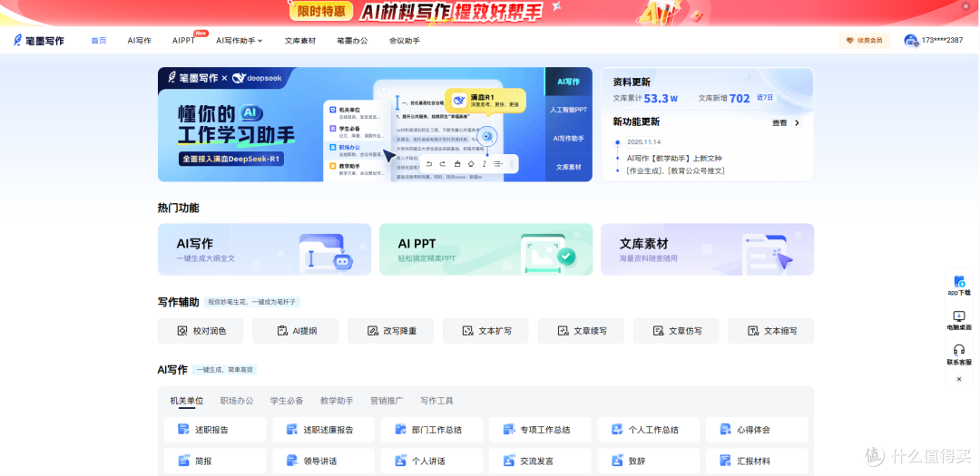Viewport: 980px width, 476px height.
Task: Open 会议助手 in the top navigation
Action: 405,41
